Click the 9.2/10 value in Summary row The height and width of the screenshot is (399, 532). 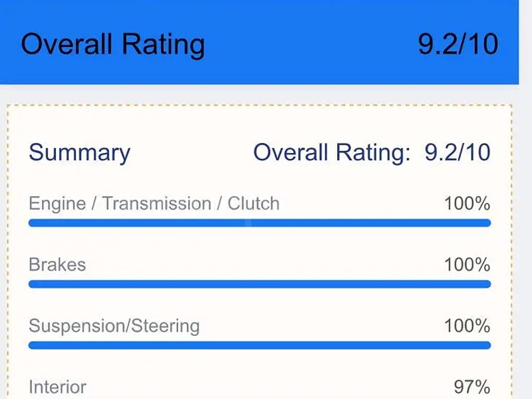(458, 153)
